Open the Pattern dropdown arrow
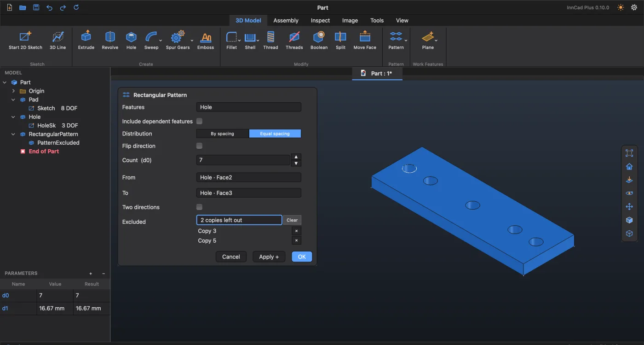Viewport: 644px width, 345px height. pyautogui.click(x=406, y=41)
